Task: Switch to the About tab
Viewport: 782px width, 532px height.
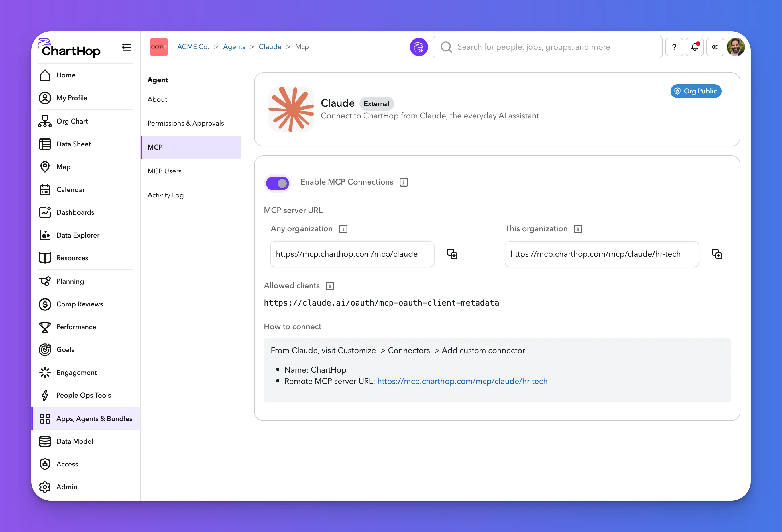Action: pyautogui.click(x=190, y=99)
